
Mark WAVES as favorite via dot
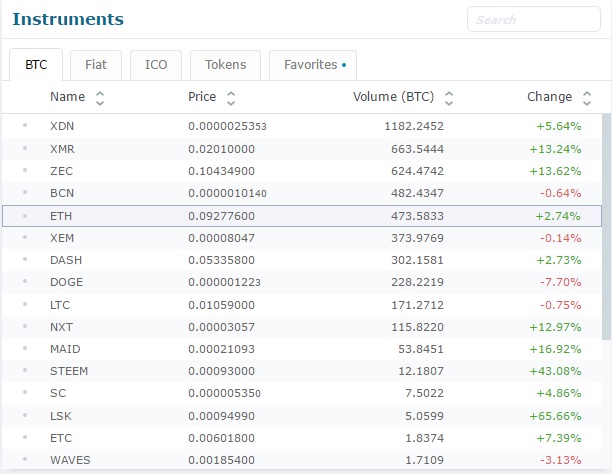point(25,459)
